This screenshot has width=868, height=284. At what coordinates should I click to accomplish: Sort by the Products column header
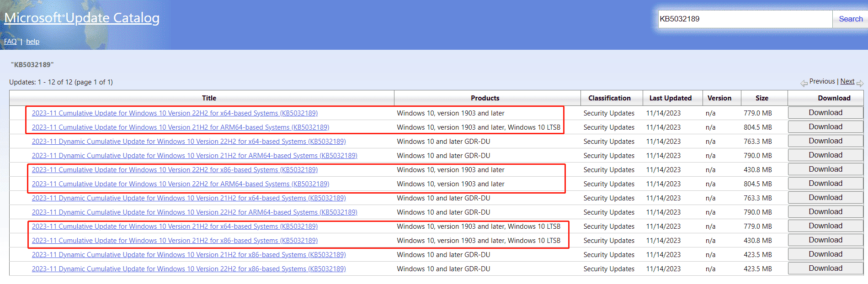[485, 98]
